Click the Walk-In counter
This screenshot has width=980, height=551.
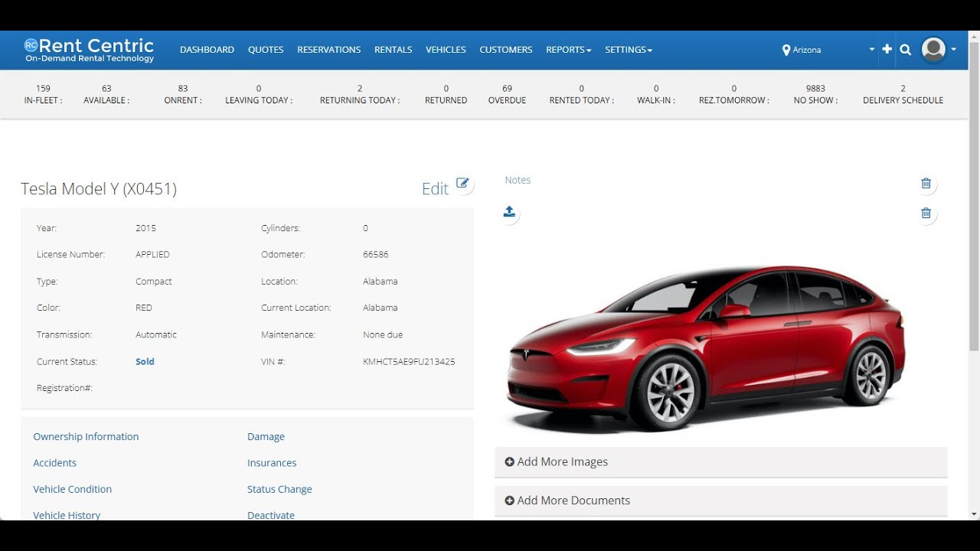(x=656, y=94)
